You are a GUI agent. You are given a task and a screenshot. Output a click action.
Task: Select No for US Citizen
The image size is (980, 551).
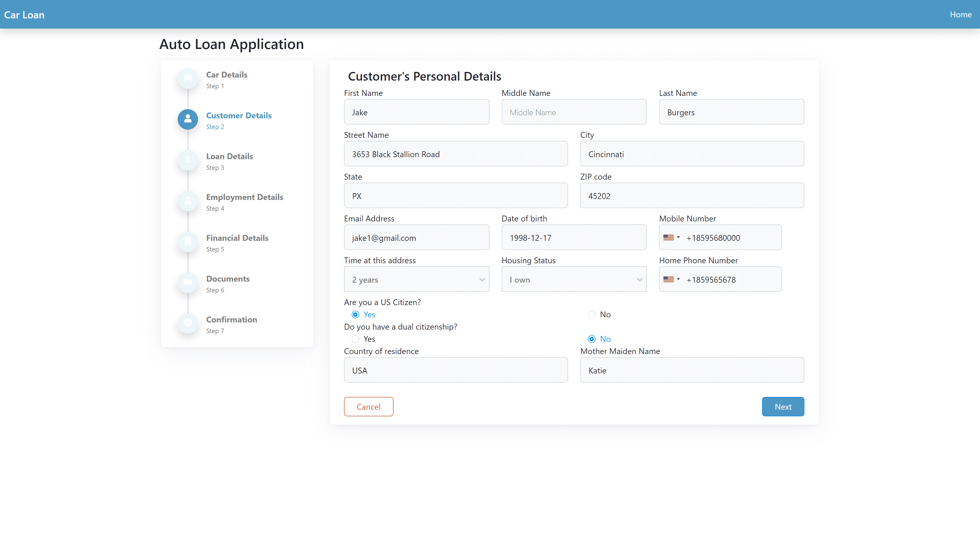click(x=592, y=315)
